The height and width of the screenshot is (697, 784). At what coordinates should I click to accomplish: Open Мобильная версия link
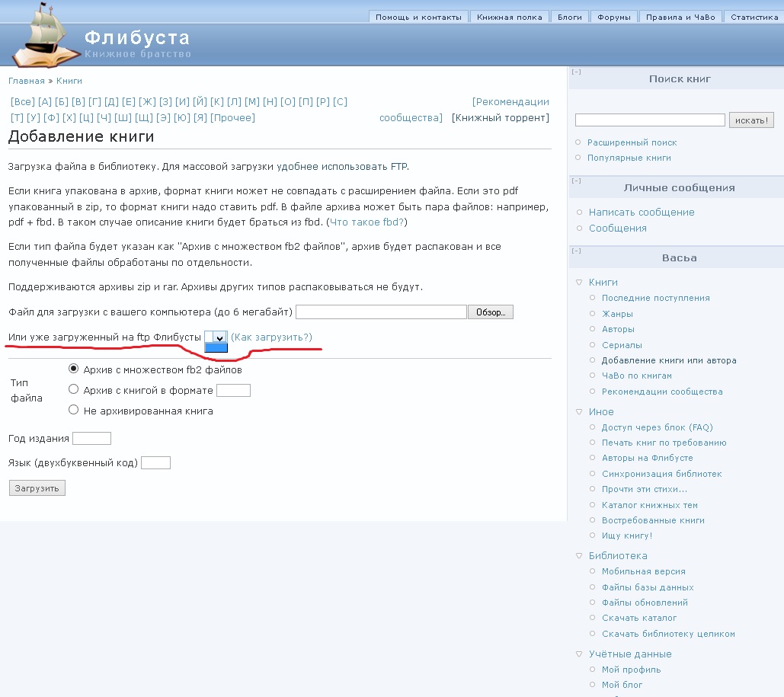tap(644, 571)
